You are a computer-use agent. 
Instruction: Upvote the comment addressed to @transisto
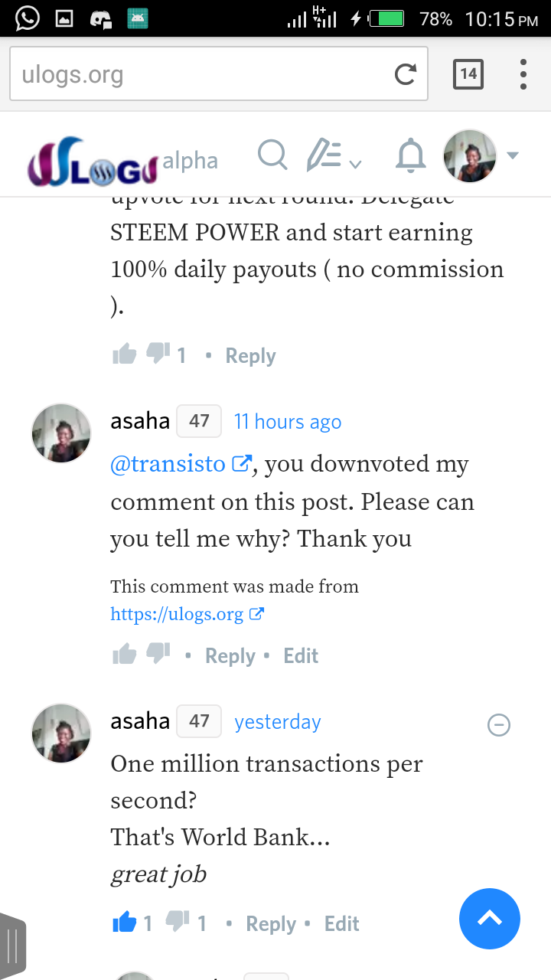(x=124, y=655)
